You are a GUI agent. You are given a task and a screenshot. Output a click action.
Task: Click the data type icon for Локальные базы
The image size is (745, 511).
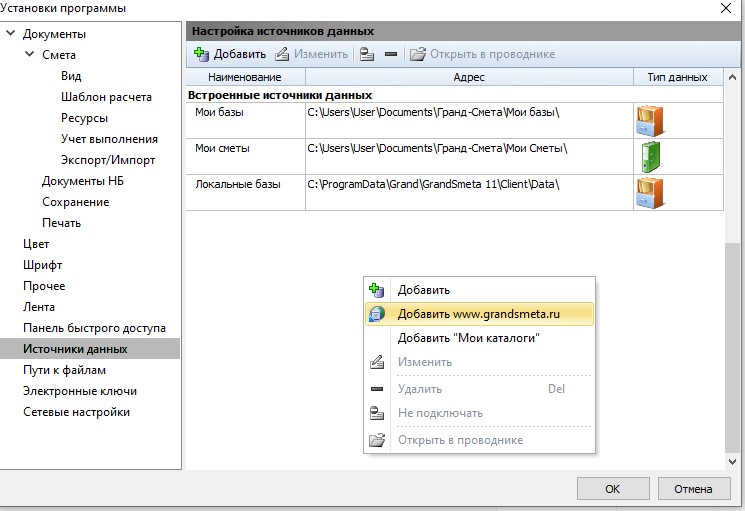649,192
